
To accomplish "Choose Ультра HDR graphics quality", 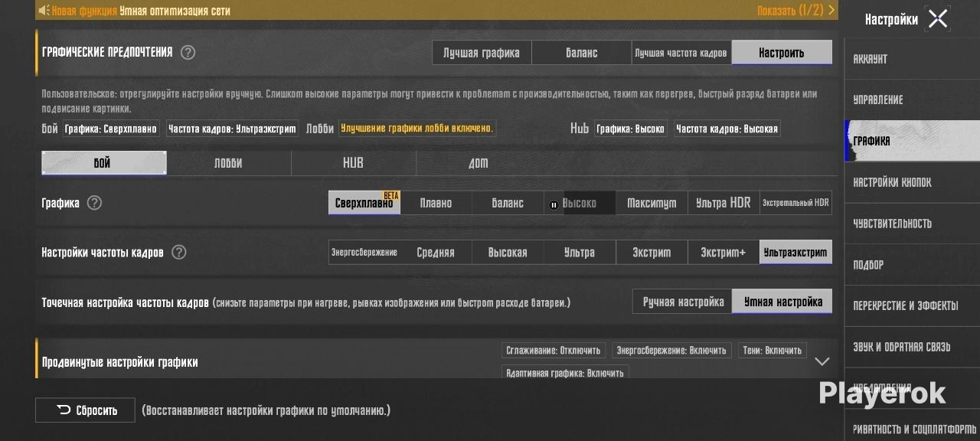I will (724, 203).
